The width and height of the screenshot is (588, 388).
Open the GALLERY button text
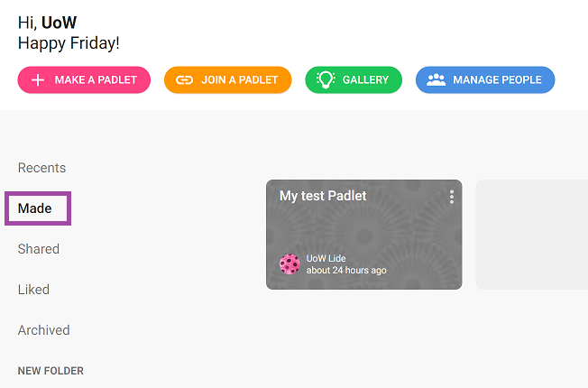point(365,80)
